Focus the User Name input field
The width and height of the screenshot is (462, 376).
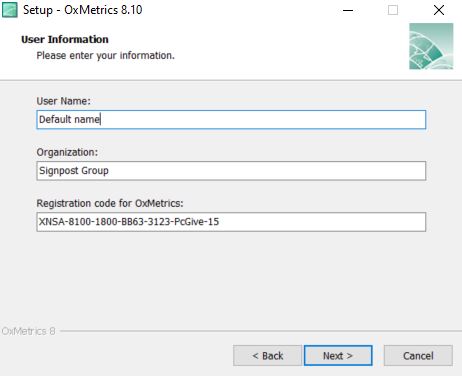[231, 119]
